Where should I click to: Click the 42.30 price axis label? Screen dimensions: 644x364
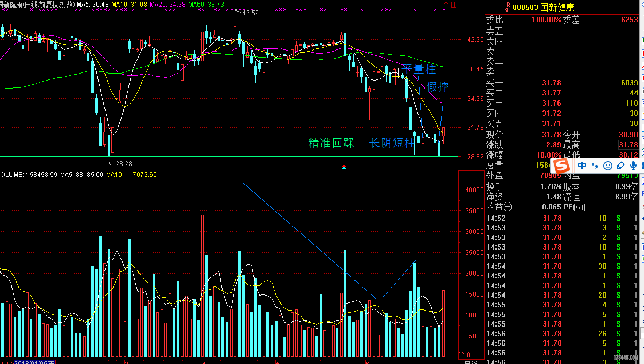[475, 40]
